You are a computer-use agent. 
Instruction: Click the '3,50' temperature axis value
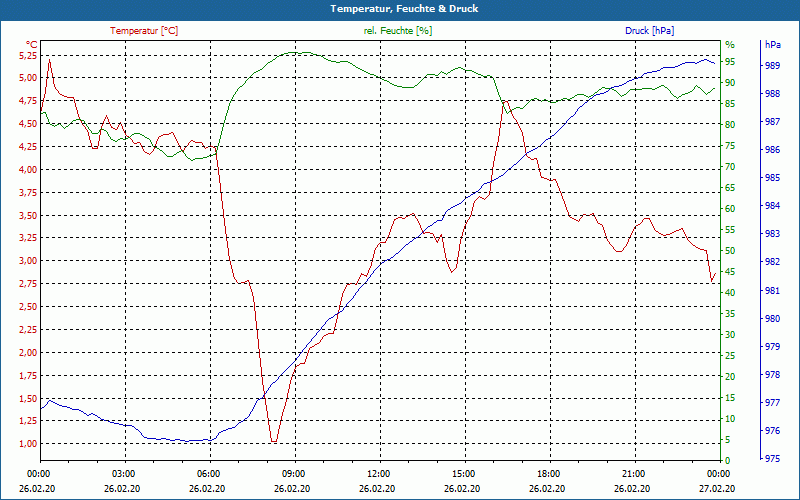pos(28,215)
